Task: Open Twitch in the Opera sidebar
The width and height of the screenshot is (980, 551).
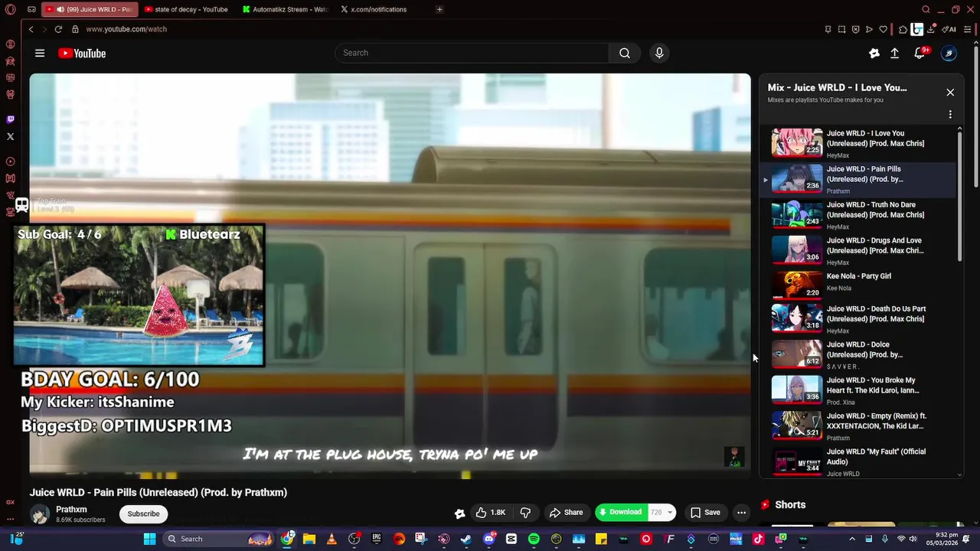Action: 10,119
